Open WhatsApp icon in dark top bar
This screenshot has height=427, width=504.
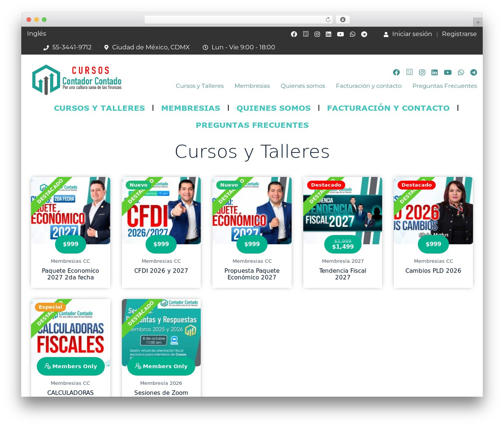click(x=352, y=34)
